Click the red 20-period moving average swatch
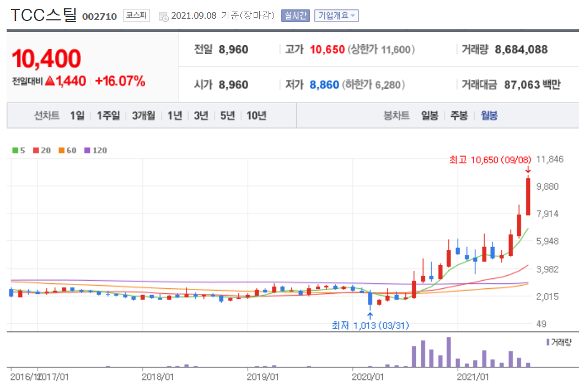The image size is (579, 392). [36, 151]
